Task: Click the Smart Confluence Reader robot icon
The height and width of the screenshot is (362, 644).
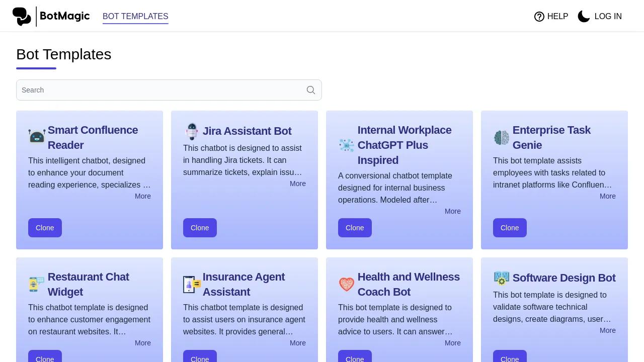Action: pos(37,136)
